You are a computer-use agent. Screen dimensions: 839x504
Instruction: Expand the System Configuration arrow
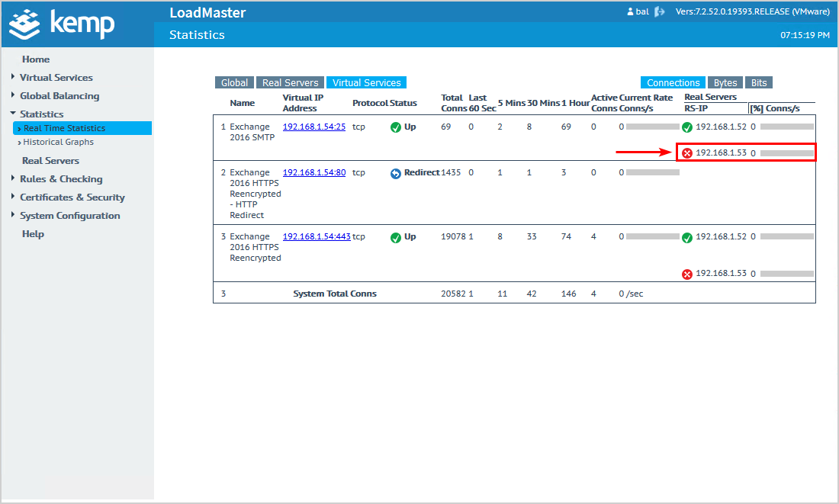pyautogui.click(x=13, y=214)
